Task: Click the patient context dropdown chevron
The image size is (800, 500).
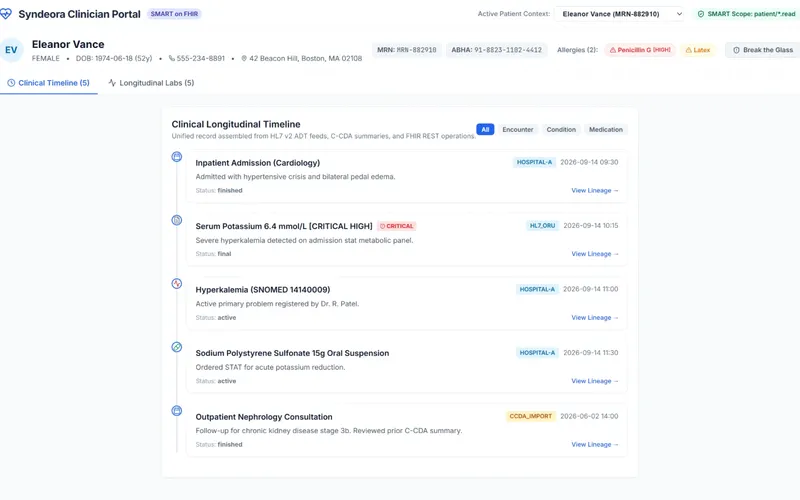Action: pyautogui.click(x=679, y=14)
